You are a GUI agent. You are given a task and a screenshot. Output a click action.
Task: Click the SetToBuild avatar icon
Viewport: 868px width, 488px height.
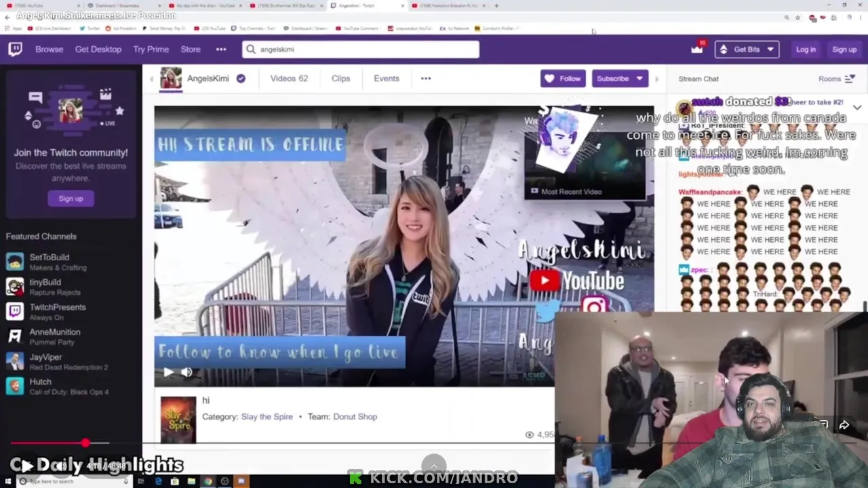(x=15, y=262)
